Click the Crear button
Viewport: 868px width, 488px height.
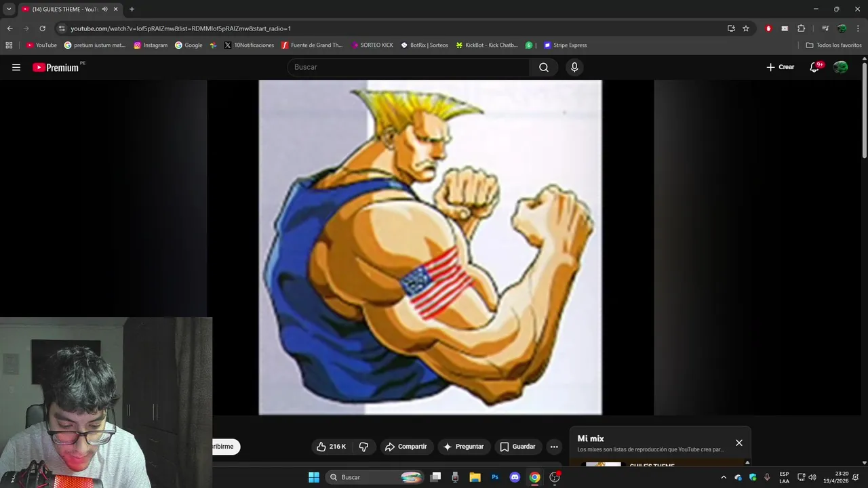coord(780,67)
